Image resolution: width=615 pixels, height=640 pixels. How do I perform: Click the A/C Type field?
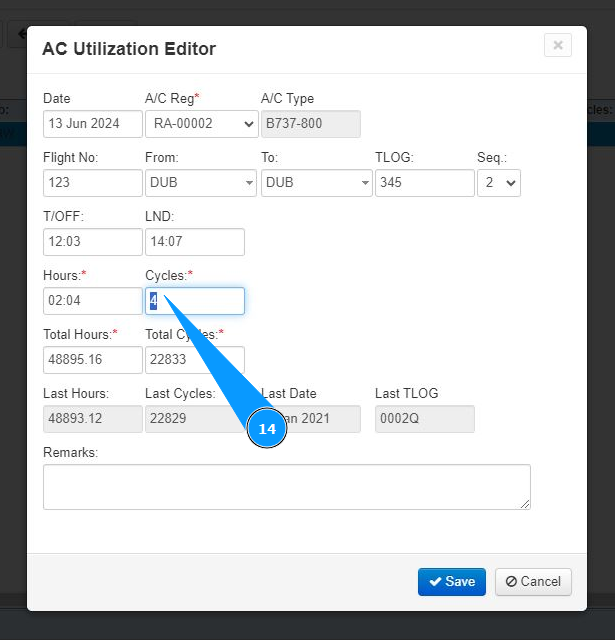point(310,124)
